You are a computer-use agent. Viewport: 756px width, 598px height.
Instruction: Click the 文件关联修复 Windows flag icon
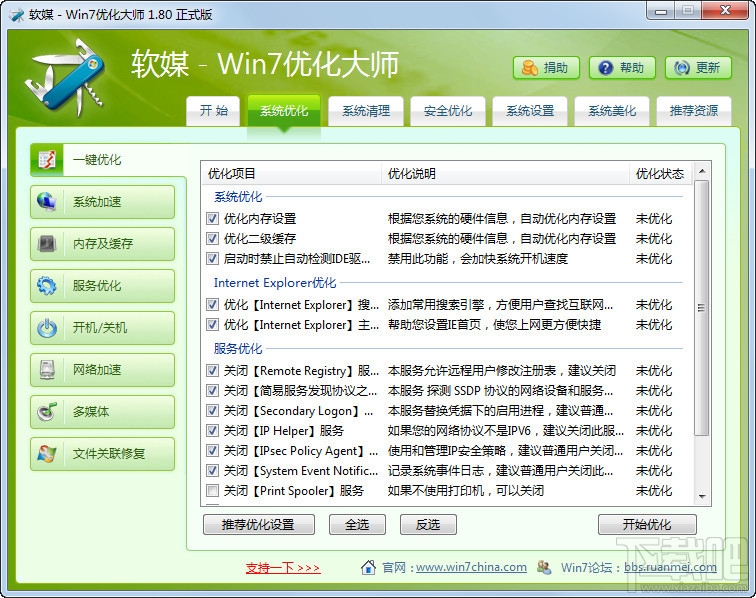(x=47, y=454)
